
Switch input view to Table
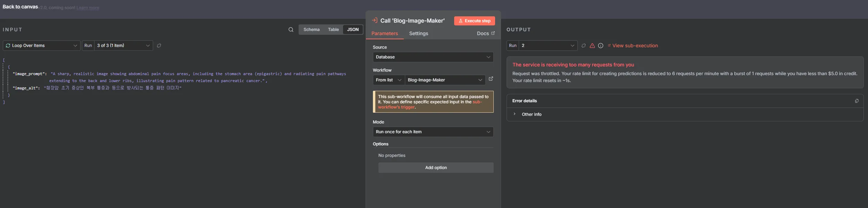pyautogui.click(x=333, y=30)
